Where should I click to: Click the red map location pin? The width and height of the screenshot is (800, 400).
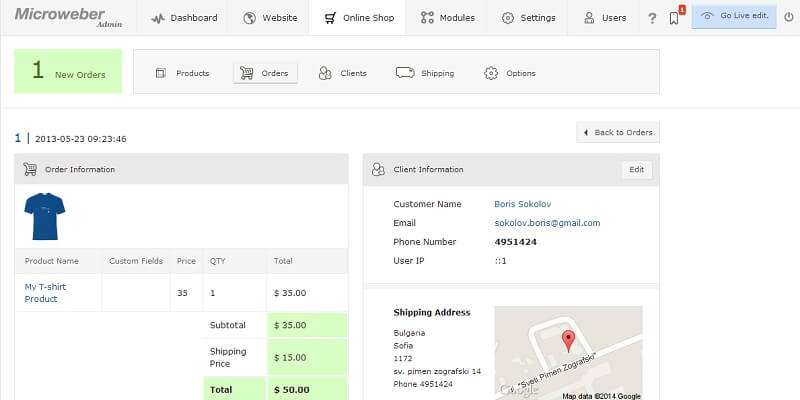coord(568,341)
